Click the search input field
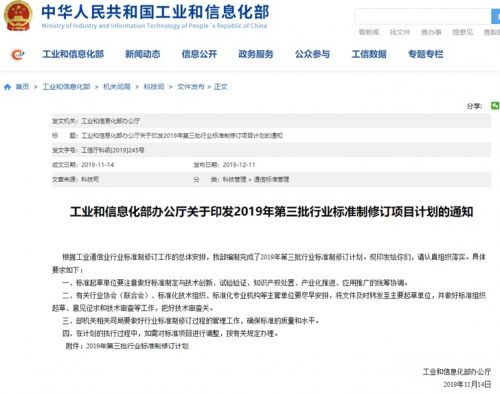The width and height of the screenshot is (500, 393). (423, 16)
